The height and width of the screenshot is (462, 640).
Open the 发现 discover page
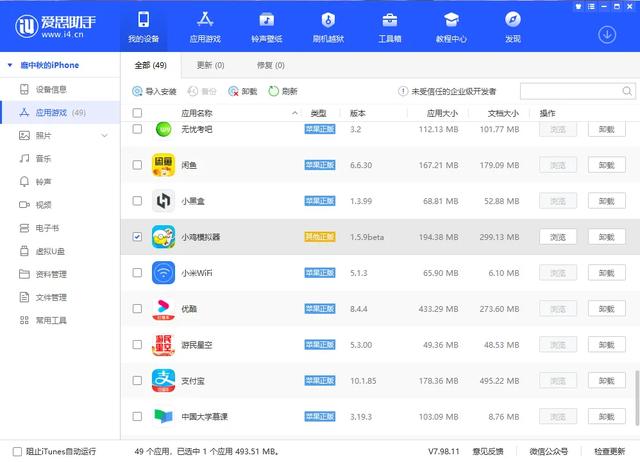click(x=513, y=27)
